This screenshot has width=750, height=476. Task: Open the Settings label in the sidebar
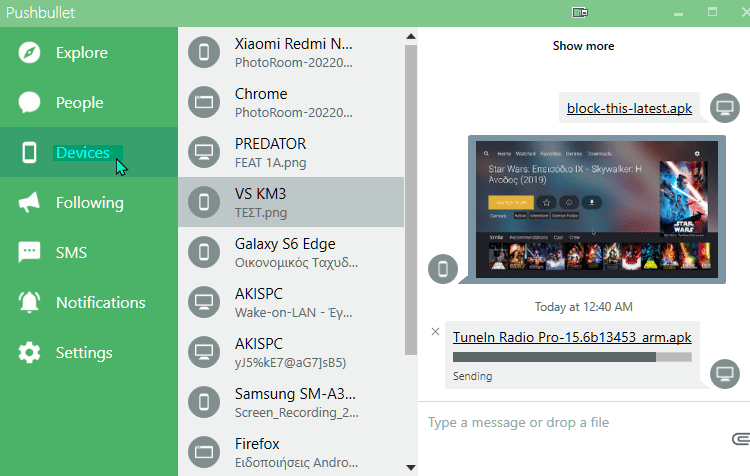point(84,353)
